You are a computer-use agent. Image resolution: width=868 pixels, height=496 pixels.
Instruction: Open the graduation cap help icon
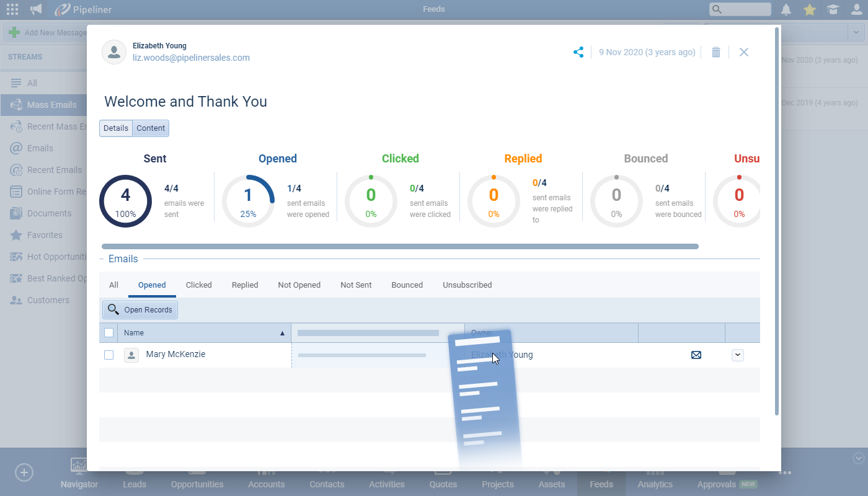[x=833, y=9]
